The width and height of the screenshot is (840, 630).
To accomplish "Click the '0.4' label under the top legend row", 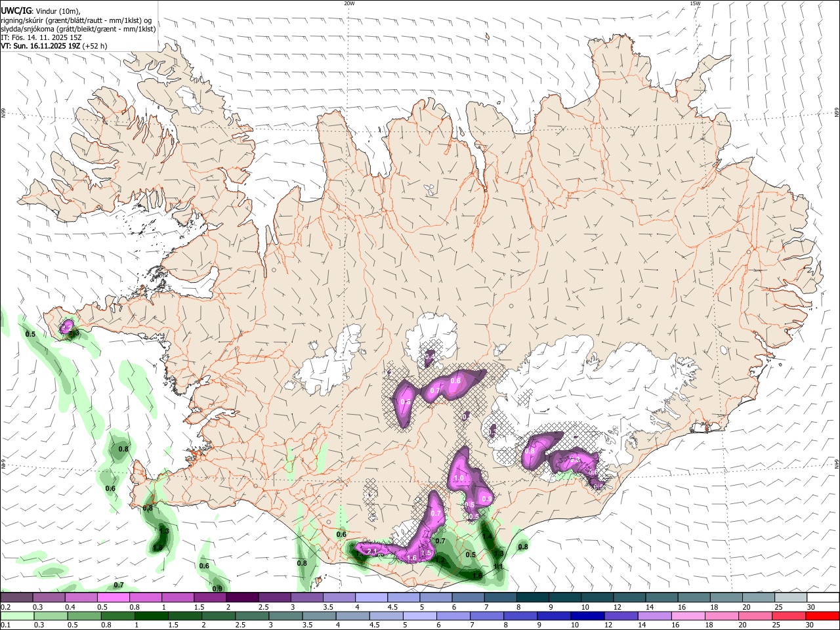I will point(70,607).
